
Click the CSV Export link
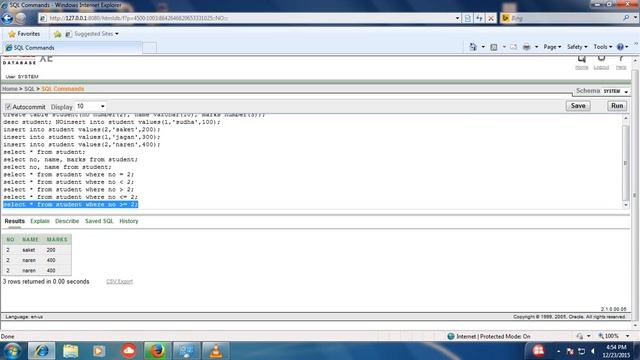(x=119, y=281)
